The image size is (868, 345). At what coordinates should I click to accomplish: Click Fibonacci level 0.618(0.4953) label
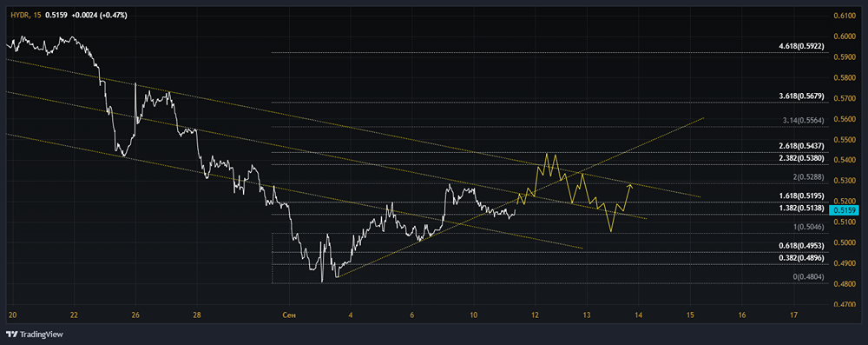tap(802, 245)
